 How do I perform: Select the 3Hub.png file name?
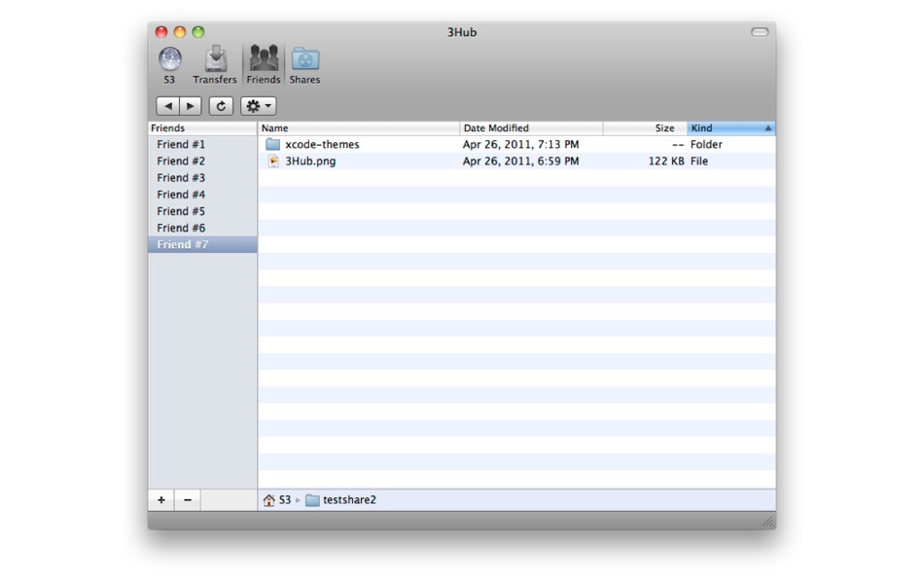tap(310, 161)
